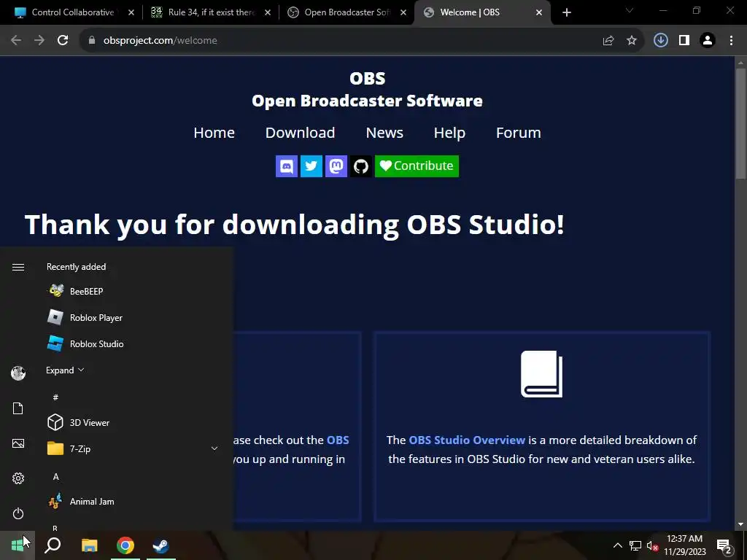Open a new browser tab
The height and width of the screenshot is (560, 747).
pyautogui.click(x=566, y=12)
